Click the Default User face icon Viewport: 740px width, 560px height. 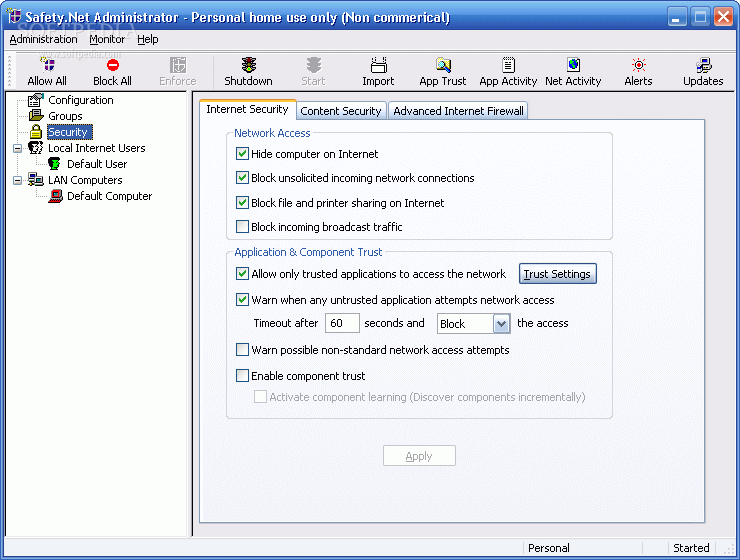click(x=54, y=164)
